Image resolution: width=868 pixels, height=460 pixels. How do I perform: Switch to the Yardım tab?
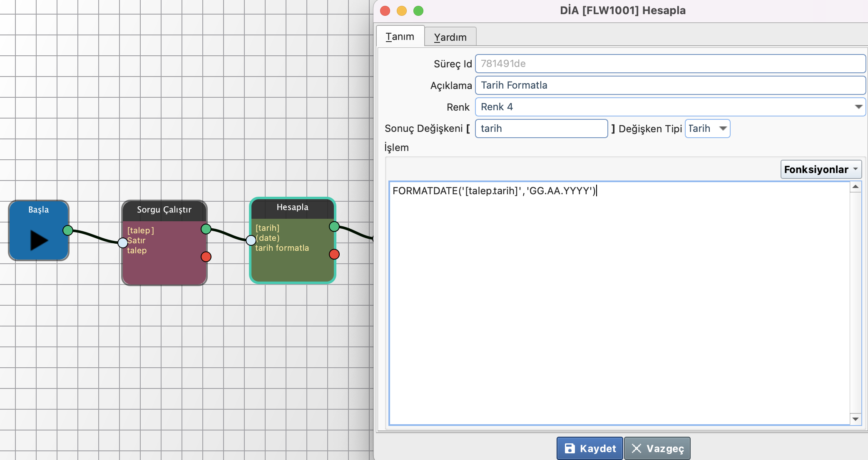450,37
